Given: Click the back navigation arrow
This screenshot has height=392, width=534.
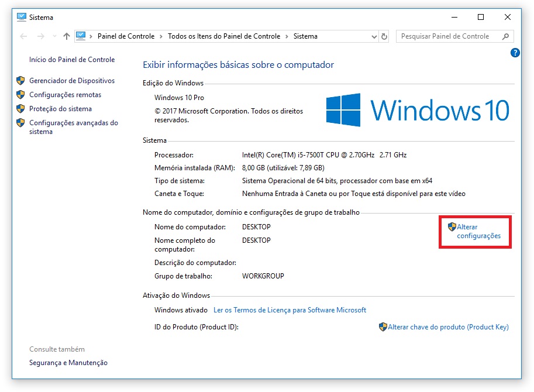Looking at the screenshot, I should 23,36.
